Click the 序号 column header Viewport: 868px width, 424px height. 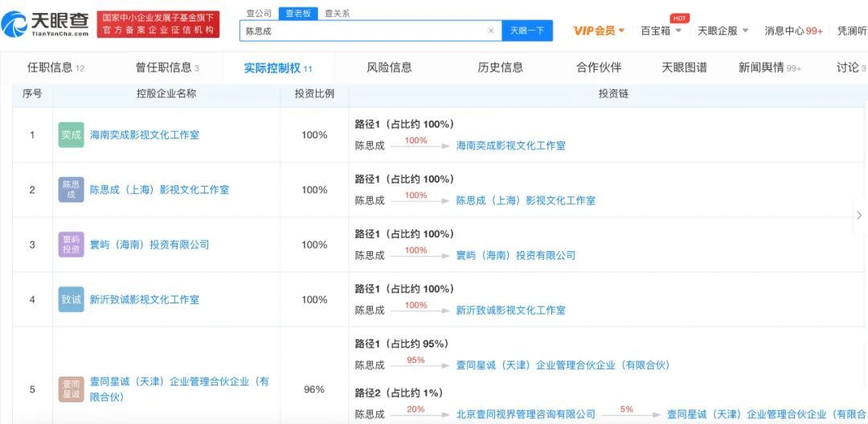coord(32,94)
